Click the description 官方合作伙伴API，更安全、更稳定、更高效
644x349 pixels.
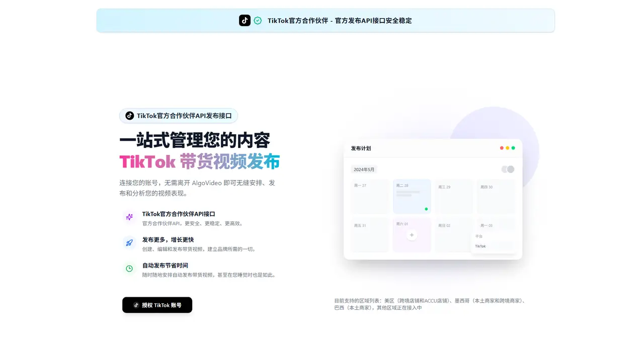pos(193,224)
